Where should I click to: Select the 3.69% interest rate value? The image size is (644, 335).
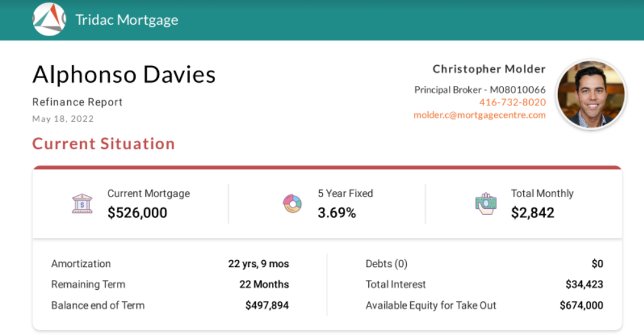(x=337, y=213)
